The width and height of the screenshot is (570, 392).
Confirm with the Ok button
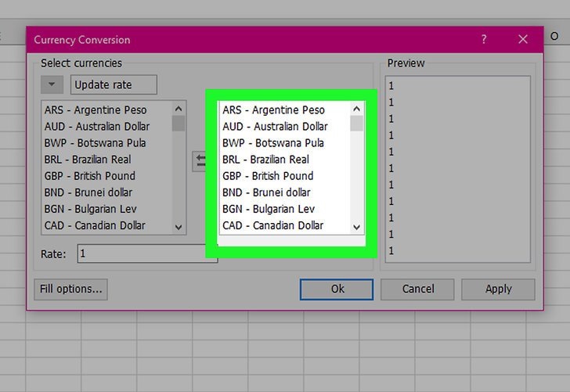tap(337, 290)
